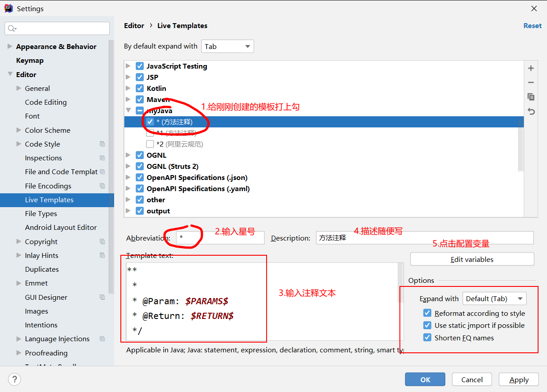
Task: Expand the output template group arrow
Action: pyautogui.click(x=128, y=211)
